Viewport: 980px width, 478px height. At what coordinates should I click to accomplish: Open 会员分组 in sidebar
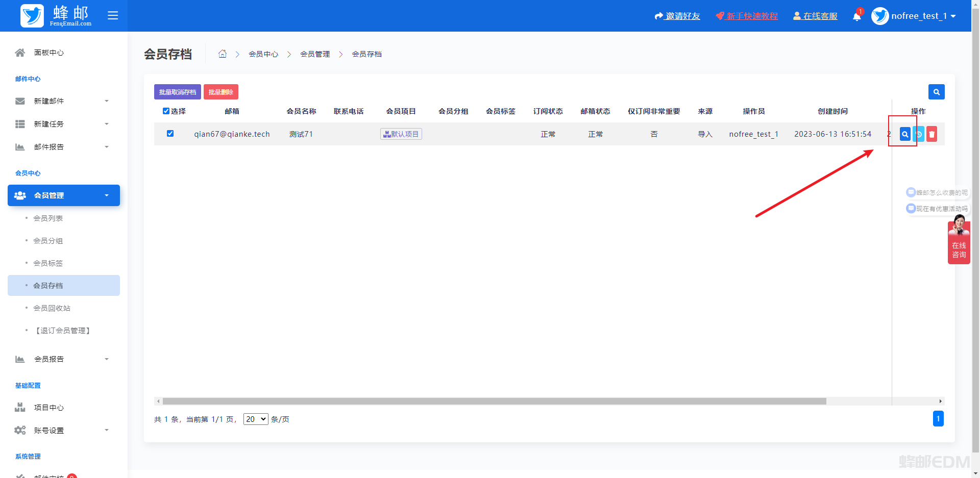(x=48, y=241)
